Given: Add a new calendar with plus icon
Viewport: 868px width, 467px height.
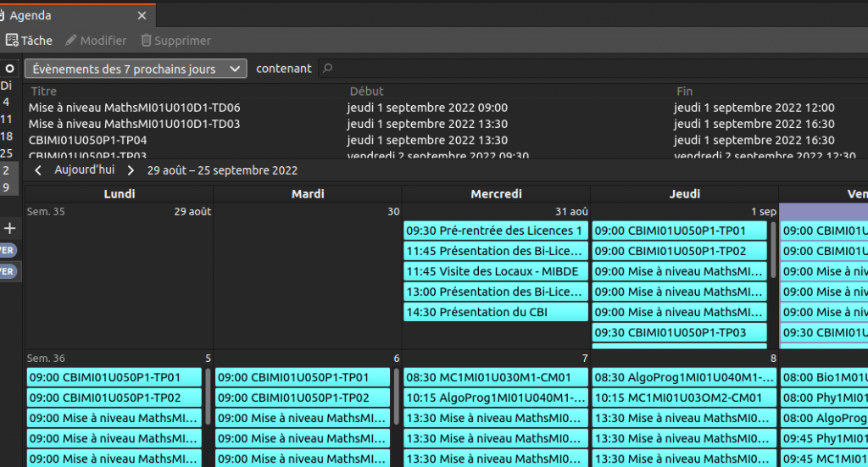Looking at the screenshot, I should pyautogui.click(x=10, y=228).
